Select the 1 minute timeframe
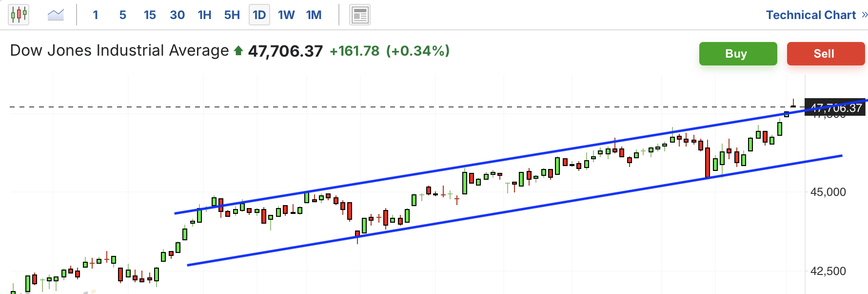The width and height of the screenshot is (868, 294). point(96,15)
